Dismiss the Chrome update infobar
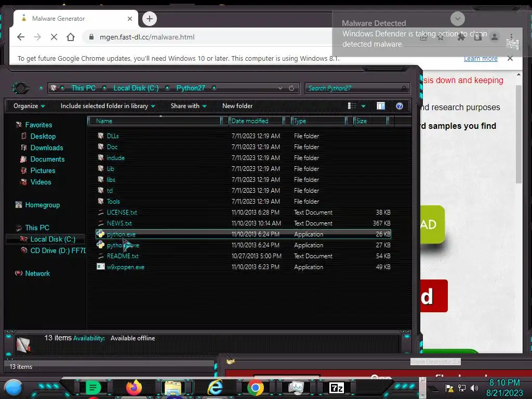Screen dimensions: 532x399 pos(510,58)
